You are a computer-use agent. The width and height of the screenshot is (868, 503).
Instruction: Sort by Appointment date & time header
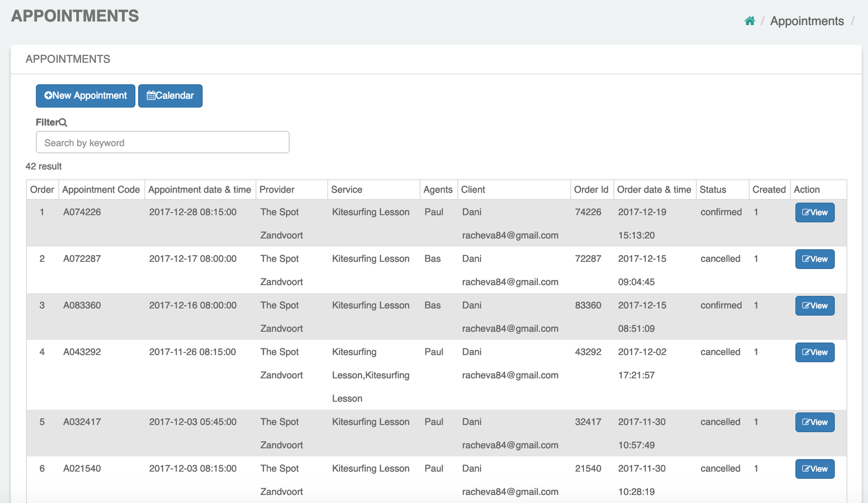200,190
